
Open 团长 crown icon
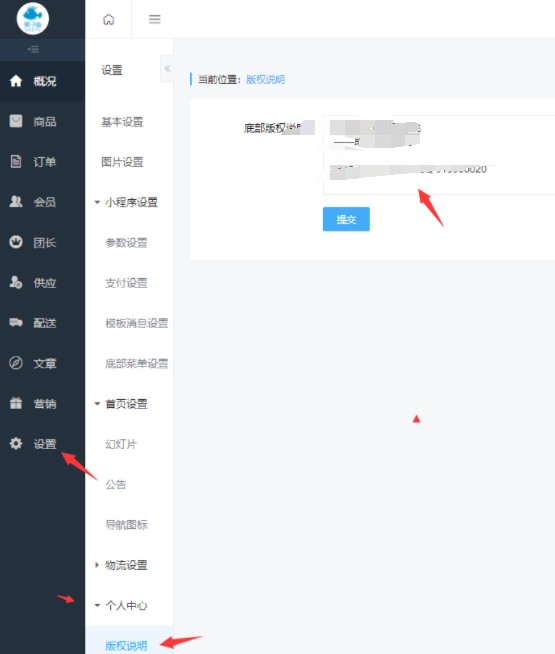pyautogui.click(x=16, y=242)
